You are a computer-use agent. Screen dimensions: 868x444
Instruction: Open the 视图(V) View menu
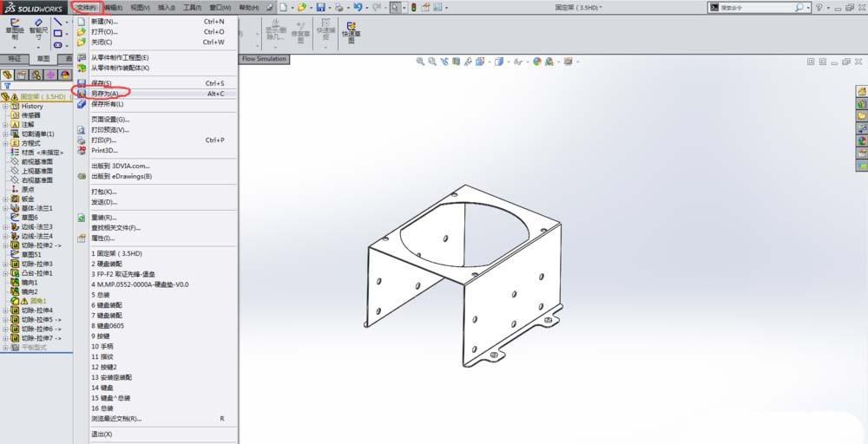140,8
